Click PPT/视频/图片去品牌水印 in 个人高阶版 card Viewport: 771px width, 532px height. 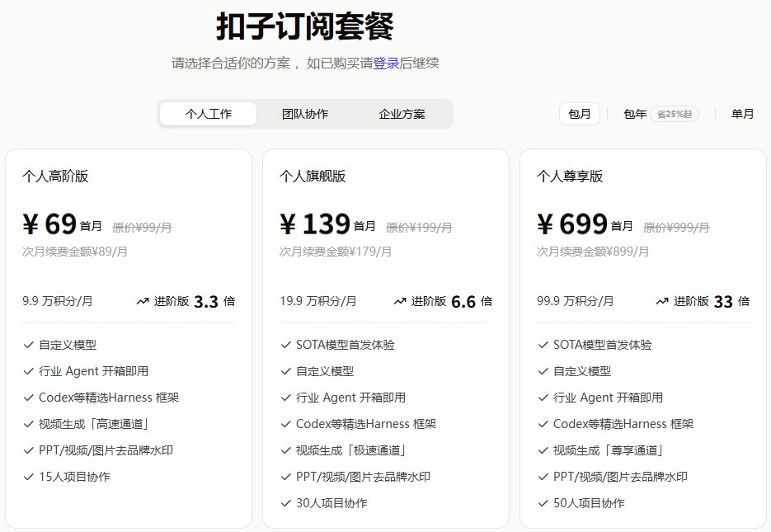pos(106,450)
